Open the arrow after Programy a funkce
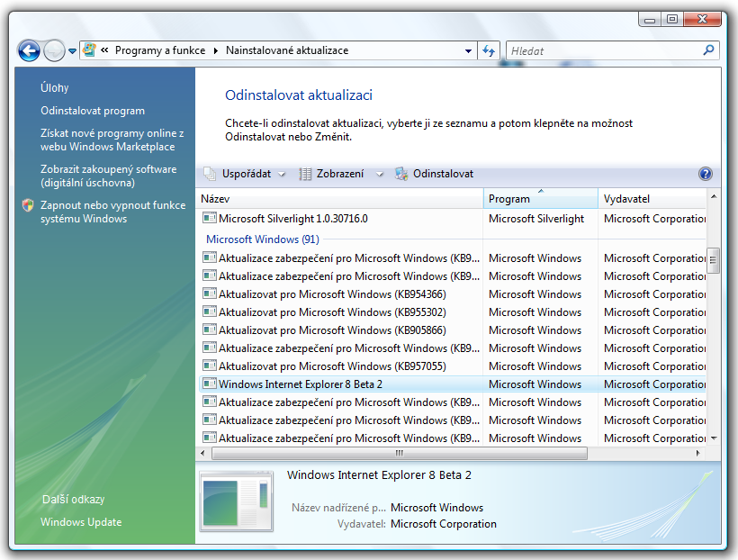The image size is (738, 560). coord(216,50)
